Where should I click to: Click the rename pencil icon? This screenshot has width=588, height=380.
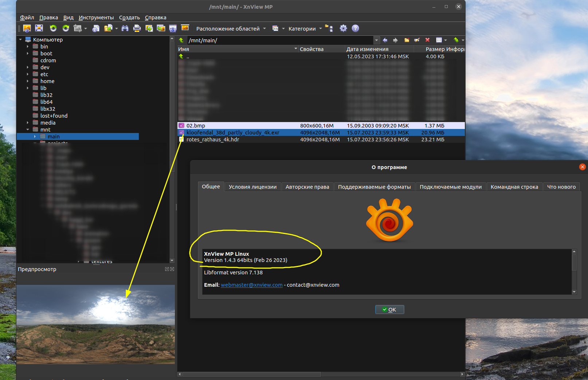[417, 40]
